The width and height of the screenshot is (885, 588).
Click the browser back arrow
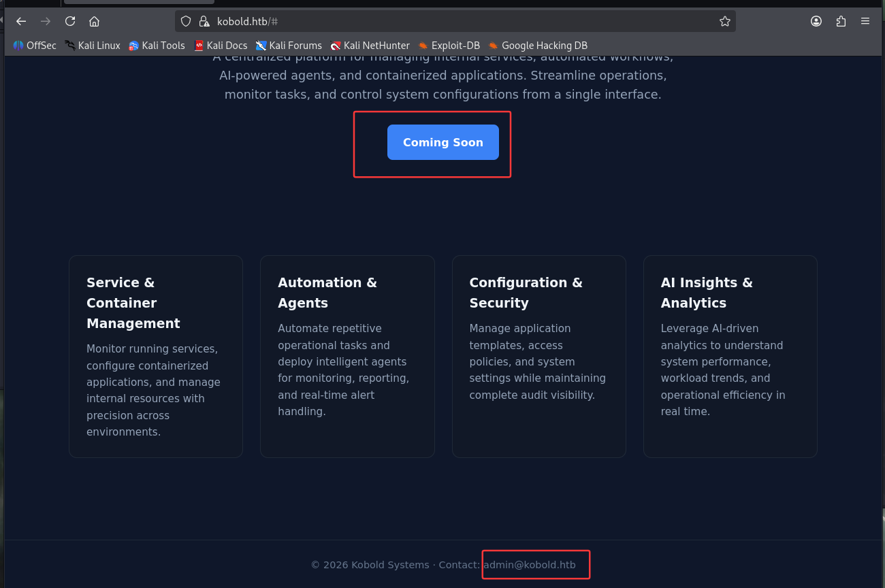point(21,21)
